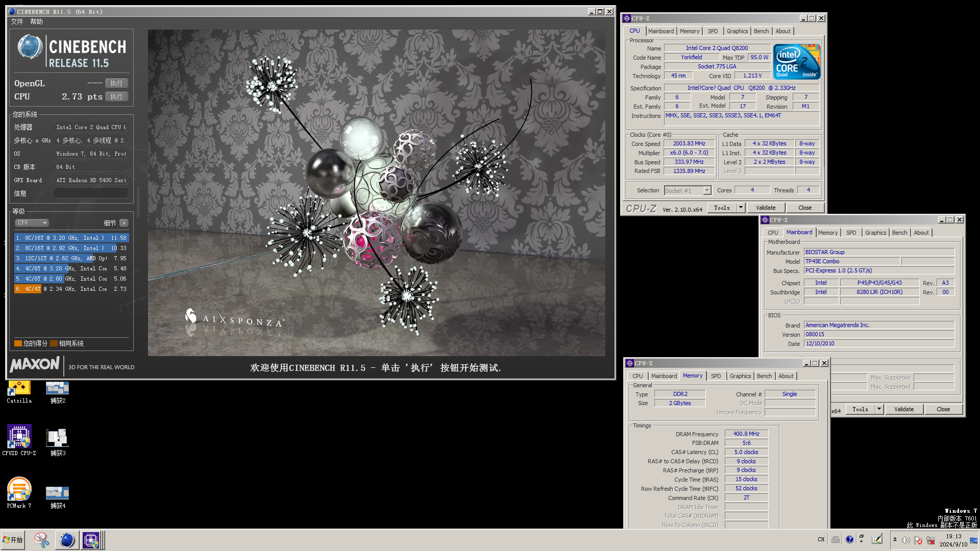
Task: Click Validate in CPU-Z CPU window
Action: pos(766,208)
